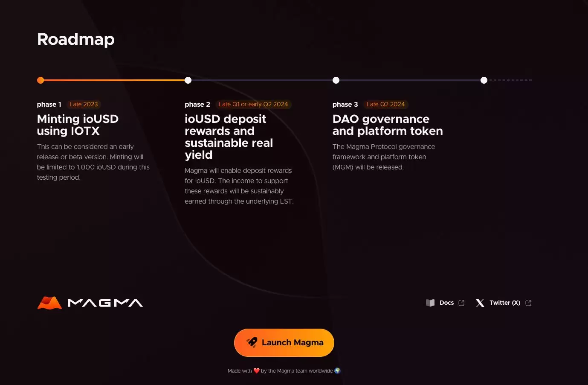This screenshot has width=588, height=385.
Task: Click the external-link icon next to Docs
Action: [461, 303]
